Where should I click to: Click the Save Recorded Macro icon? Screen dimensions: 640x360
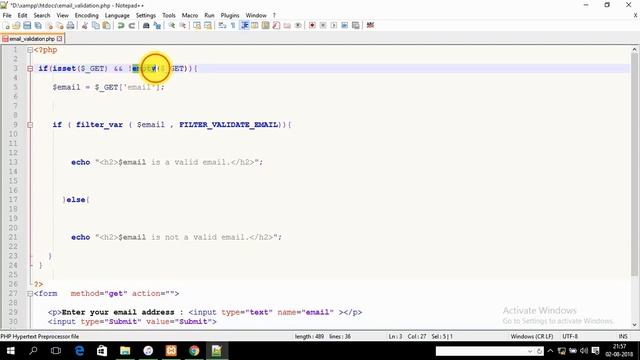pos(356,25)
